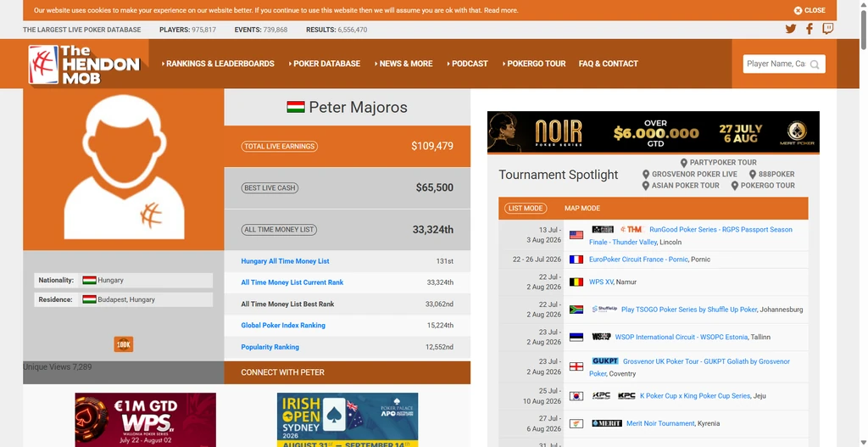Open Popularity Ranking link

click(270, 347)
